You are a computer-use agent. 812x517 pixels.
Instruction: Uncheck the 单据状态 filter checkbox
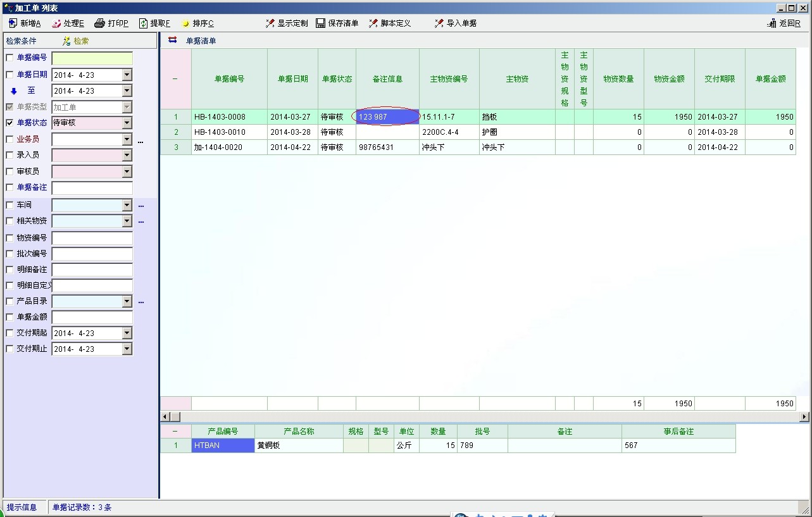pyautogui.click(x=9, y=123)
